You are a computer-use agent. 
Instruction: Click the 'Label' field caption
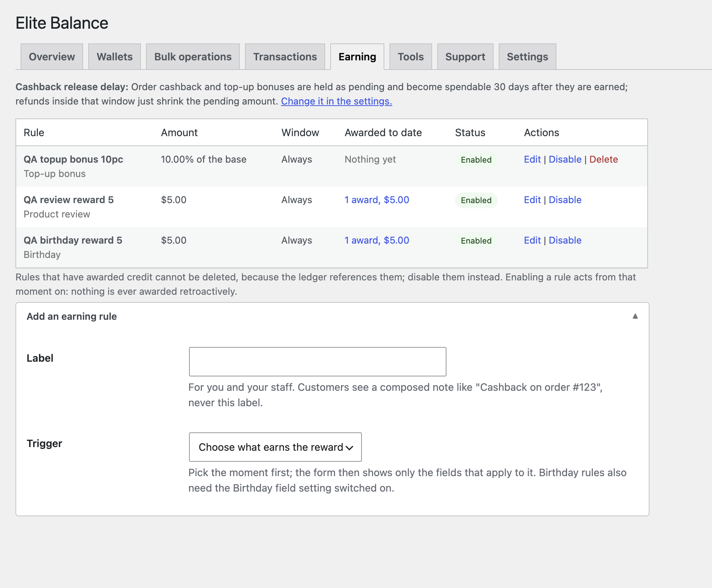pos(40,358)
